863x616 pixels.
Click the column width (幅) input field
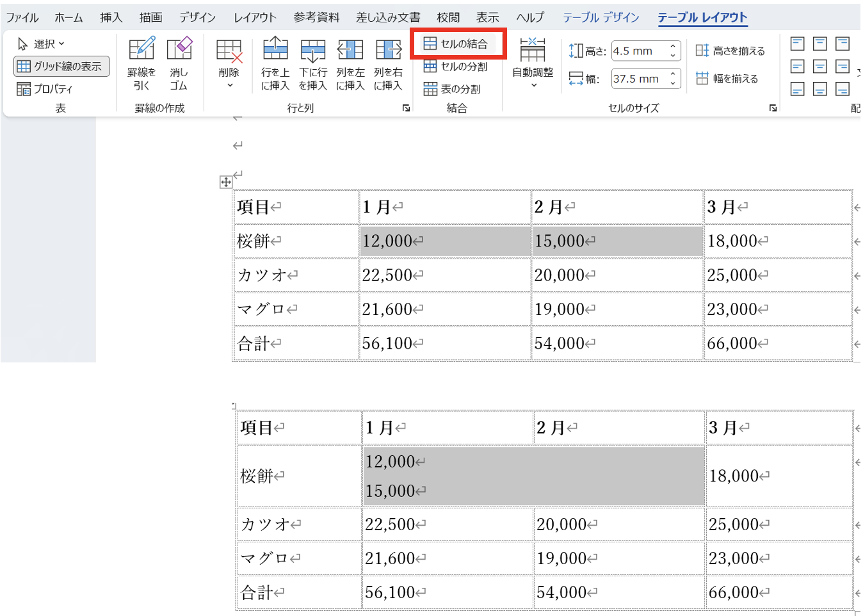click(639, 79)
